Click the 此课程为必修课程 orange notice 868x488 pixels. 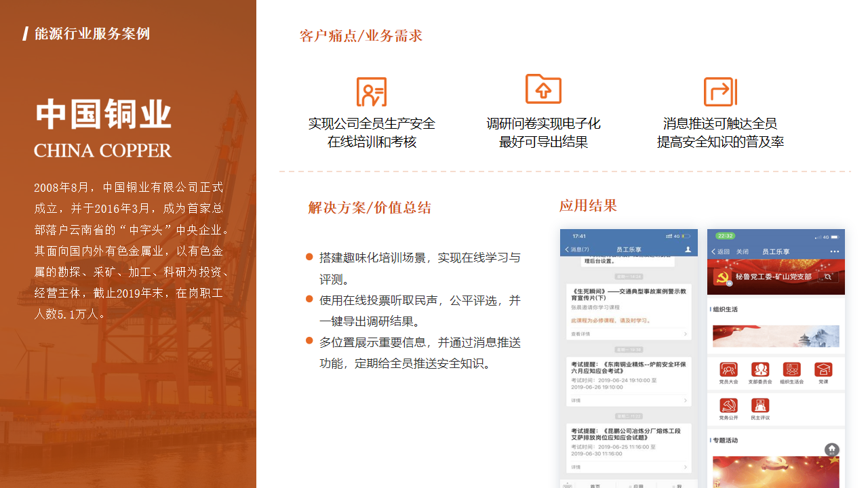click(609, 320)
